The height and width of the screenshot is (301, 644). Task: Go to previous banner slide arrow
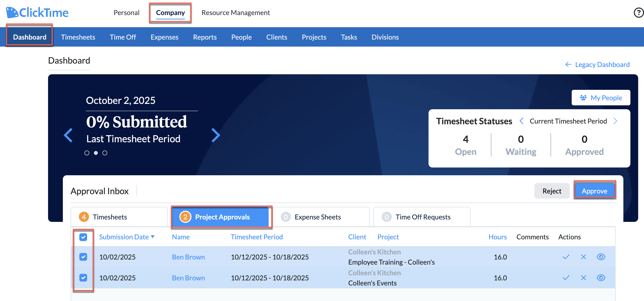(x=68, y=135)
